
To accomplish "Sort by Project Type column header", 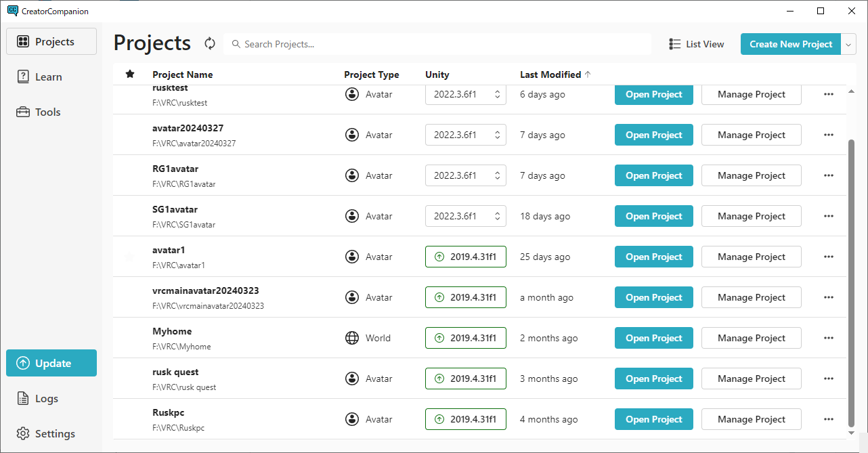I will tap(372, 74).
